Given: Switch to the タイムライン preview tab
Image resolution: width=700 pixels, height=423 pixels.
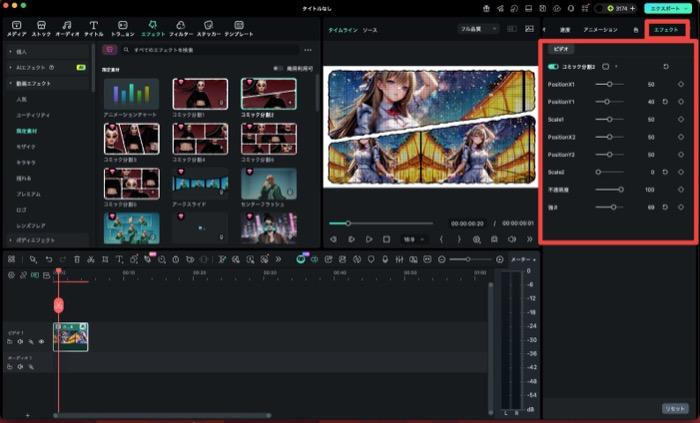Looking at the screenshot, I should point(343,30).
